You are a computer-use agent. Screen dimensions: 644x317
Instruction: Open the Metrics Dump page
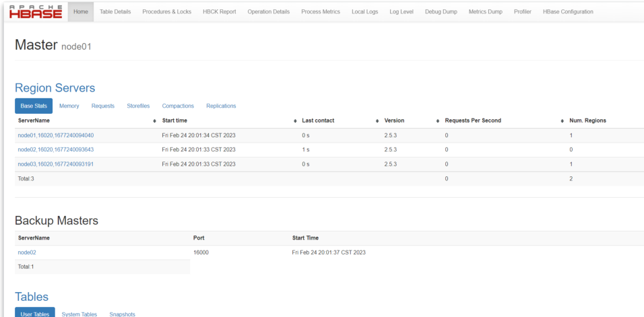tap(486, 12)
